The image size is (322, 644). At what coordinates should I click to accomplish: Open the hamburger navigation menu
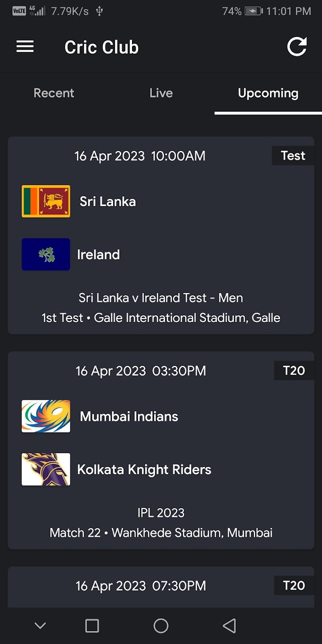tap(25, 46)
